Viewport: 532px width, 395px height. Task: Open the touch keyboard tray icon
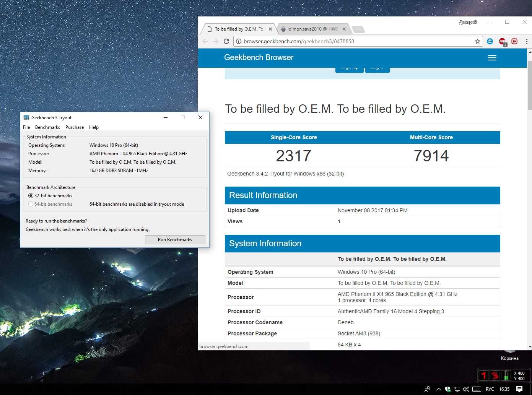tap(477, 389)
